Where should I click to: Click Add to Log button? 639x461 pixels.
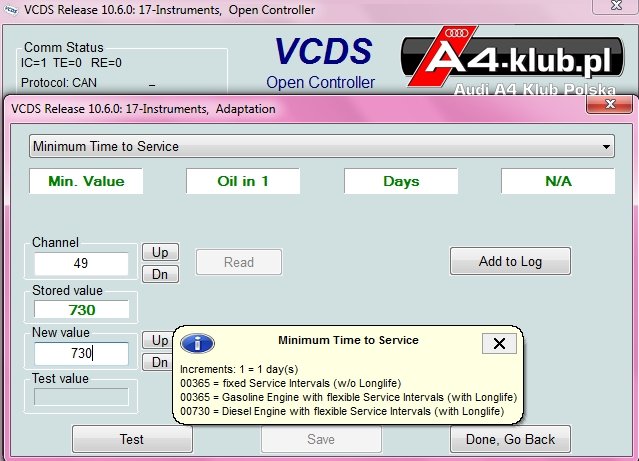tap(510, 261)
